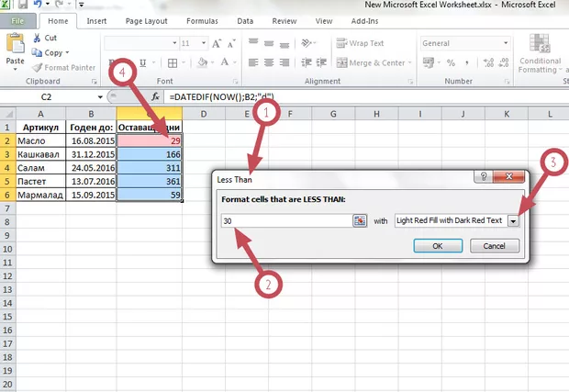Click OK in the Less Than dialog
This screenshot has width=569, height=392.
(438, 246)
